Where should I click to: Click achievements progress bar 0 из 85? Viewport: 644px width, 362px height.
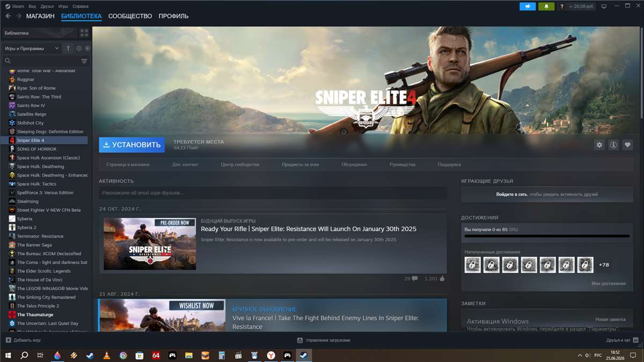(547, 236)
